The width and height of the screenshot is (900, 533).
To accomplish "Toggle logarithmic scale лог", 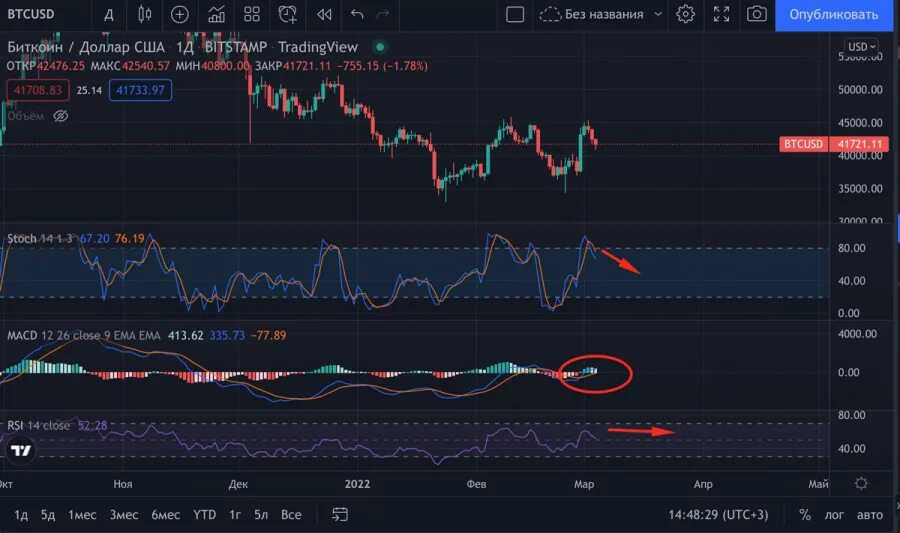I will tap(834, 515).
